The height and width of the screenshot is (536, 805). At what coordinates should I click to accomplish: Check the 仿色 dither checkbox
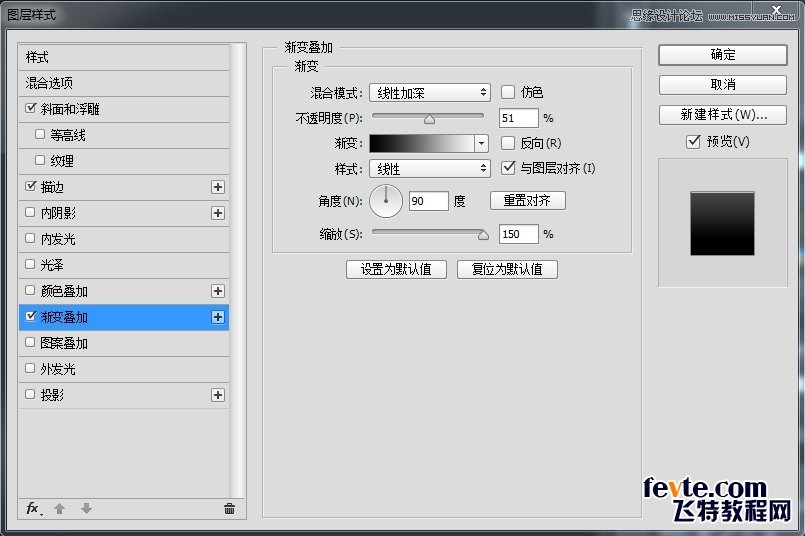508,92
